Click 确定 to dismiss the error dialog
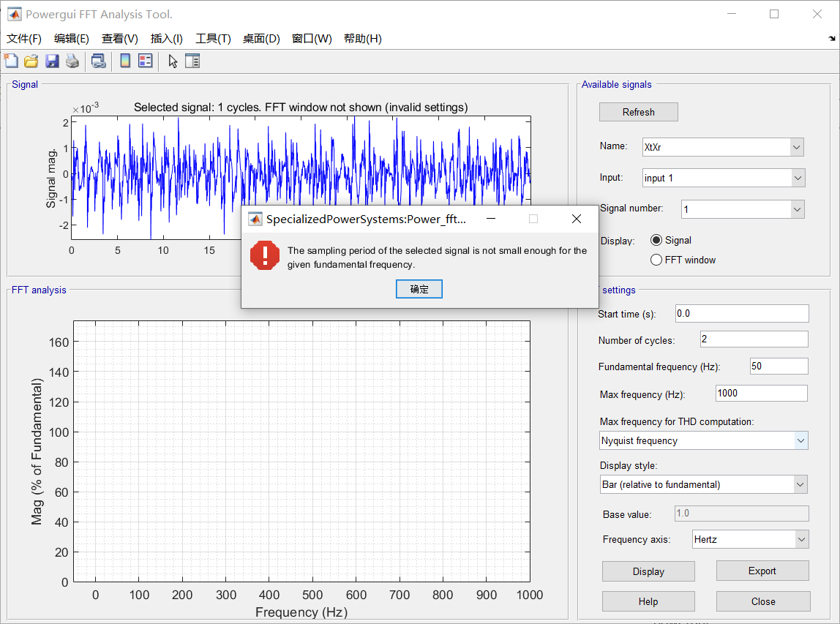The image size is (840, 624). click(x=419, y=289)
